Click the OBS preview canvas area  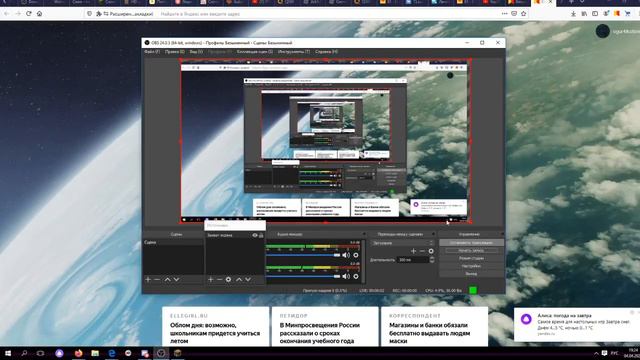[x=326, y=141]
